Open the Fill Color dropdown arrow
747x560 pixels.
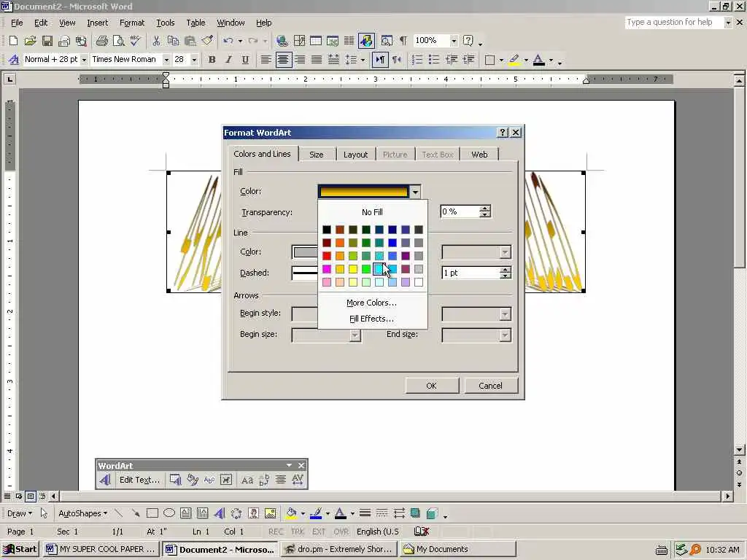point(415,192)
